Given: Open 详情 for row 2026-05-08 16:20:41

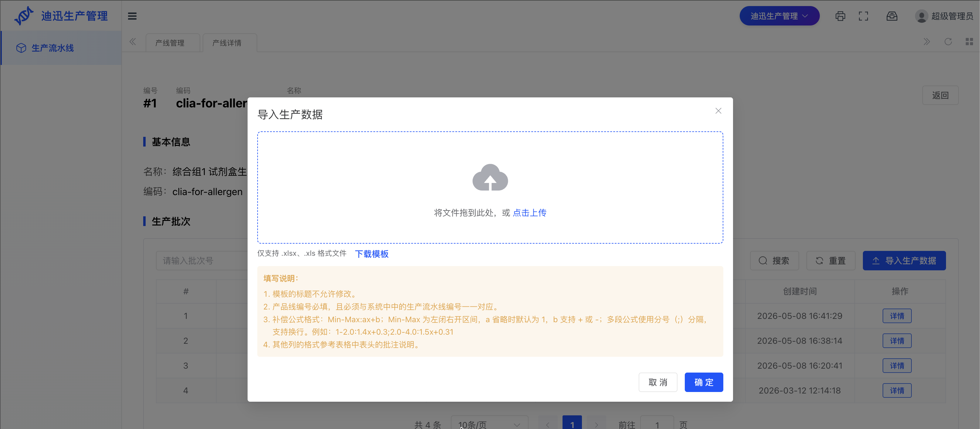Looking at the screenshot, I should (897, 366).
